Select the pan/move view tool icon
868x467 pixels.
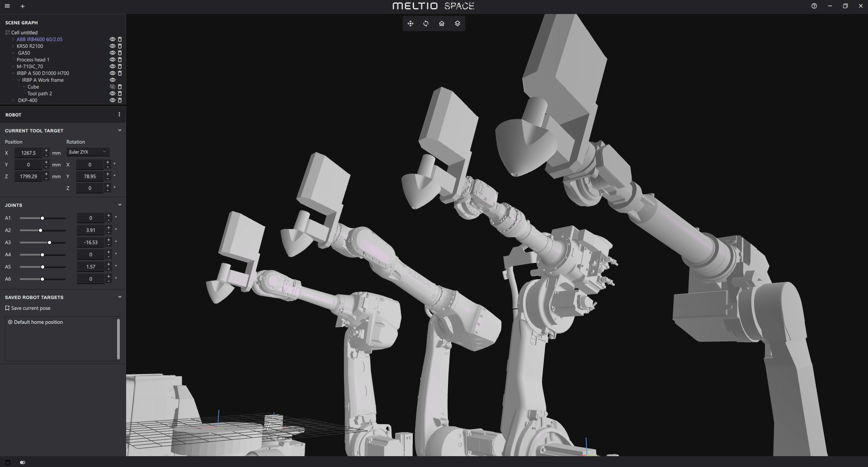pyautogui.click(x=410, y=23)
